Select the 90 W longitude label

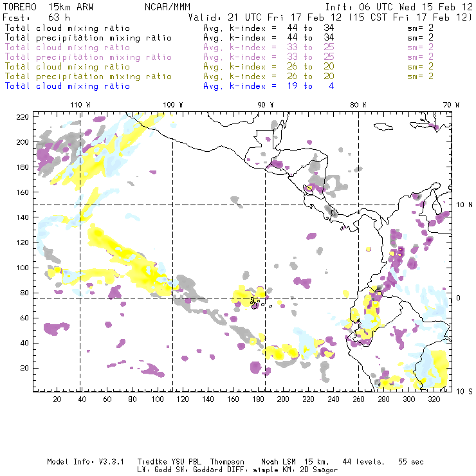click(266, 105)
